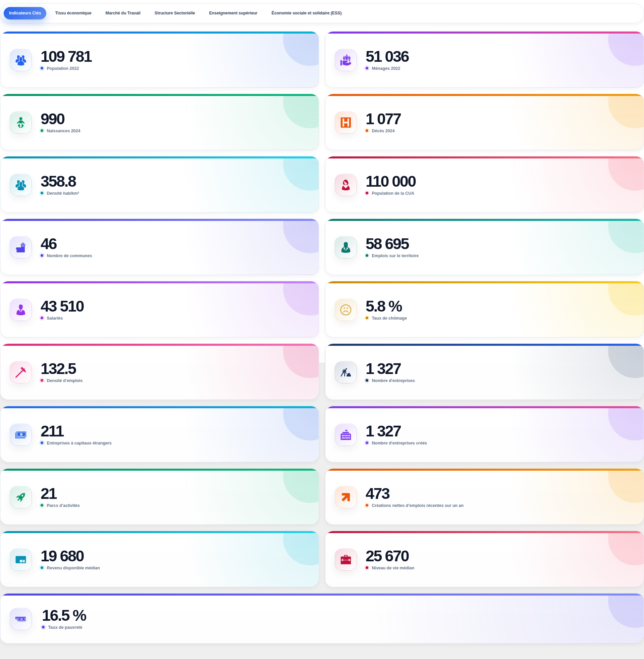Screen dimensions: 644x659
Task: Click the 58 695 Emplois sur le territoire value
Action: [x=387, y=244]
